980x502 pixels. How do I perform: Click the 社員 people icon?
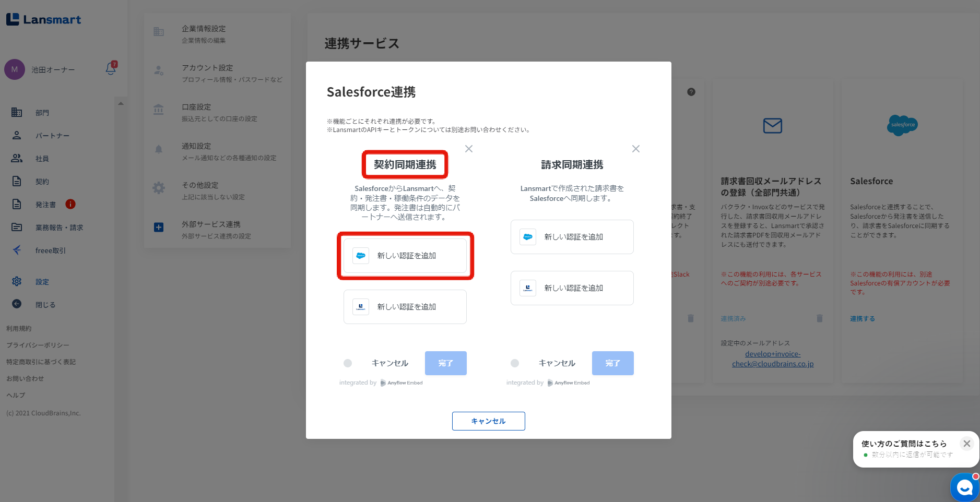coord(17,158)
